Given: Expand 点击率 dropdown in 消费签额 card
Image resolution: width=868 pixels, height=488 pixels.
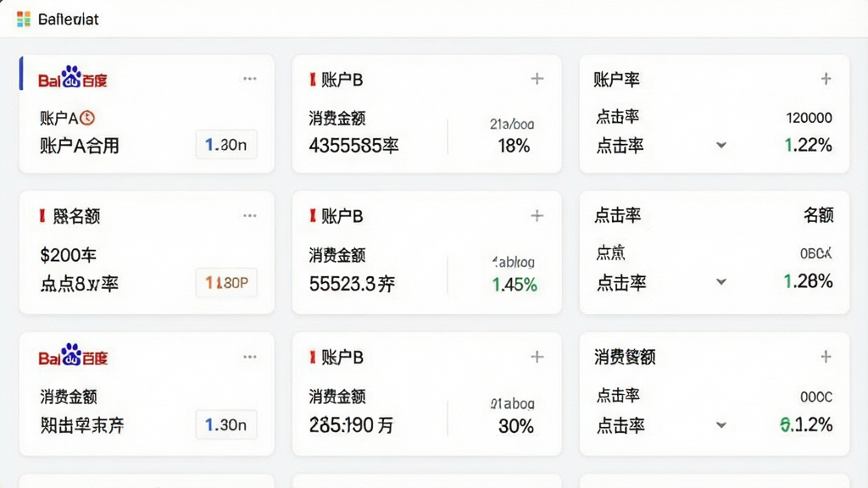Looking at the screenshot, I should pos(721,425).
